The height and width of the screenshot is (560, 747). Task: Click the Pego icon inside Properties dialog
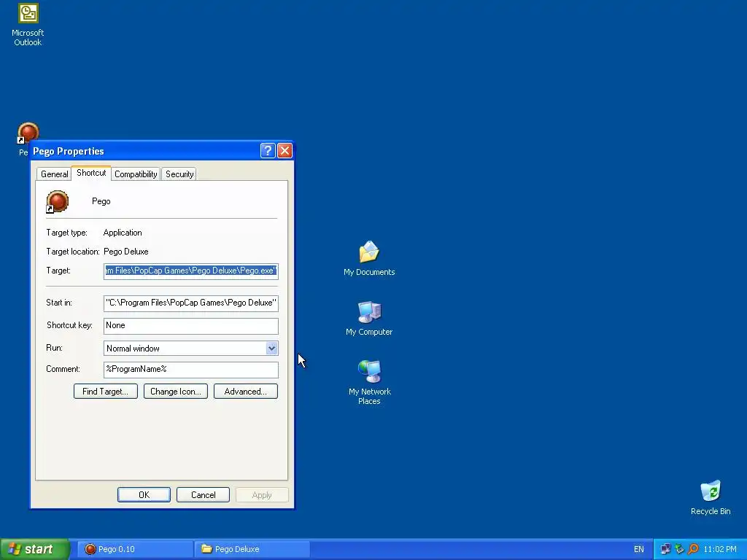57,201
